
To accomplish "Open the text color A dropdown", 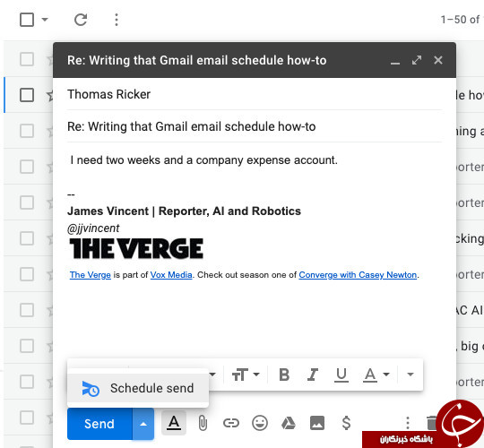I will click(x=376, y=375).
